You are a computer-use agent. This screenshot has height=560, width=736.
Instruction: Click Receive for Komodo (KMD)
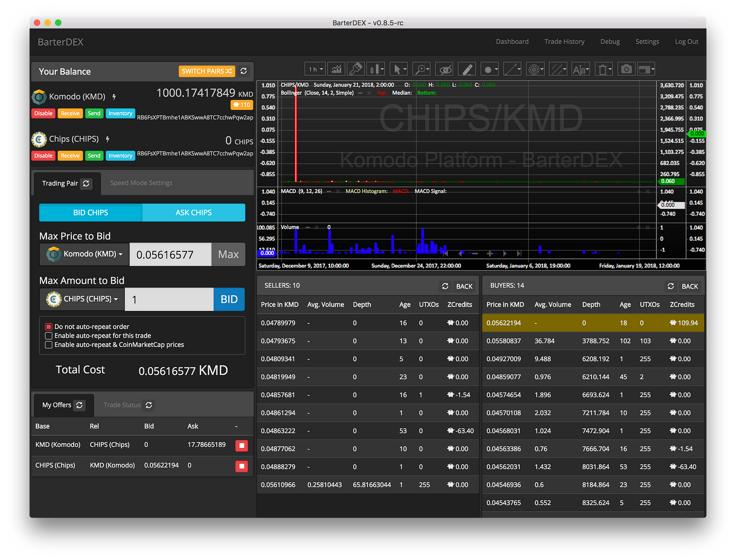pyautogui.click(x=70, y=113)
